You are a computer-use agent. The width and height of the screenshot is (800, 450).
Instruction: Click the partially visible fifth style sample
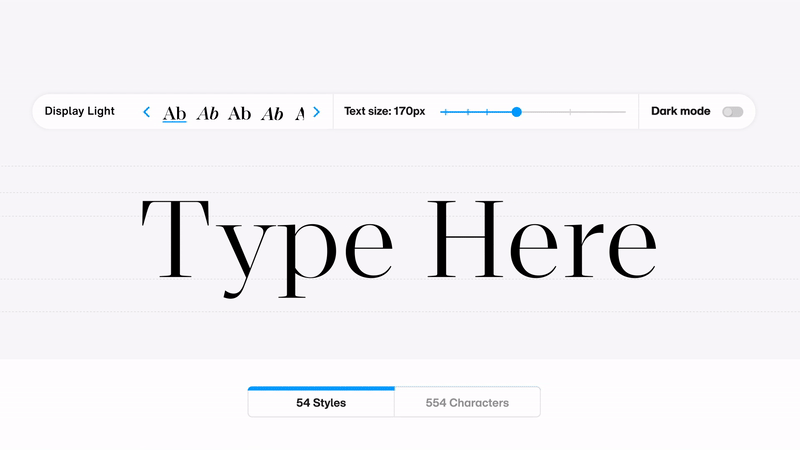click(x=300, y=113)
